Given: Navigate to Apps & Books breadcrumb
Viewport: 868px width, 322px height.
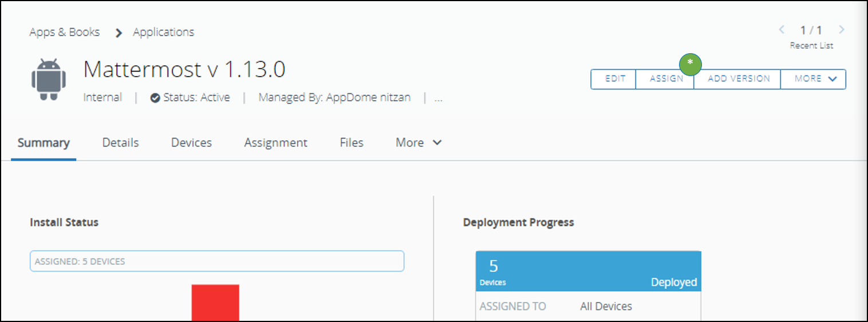Looking at the screenshot, I should [65, 32].
